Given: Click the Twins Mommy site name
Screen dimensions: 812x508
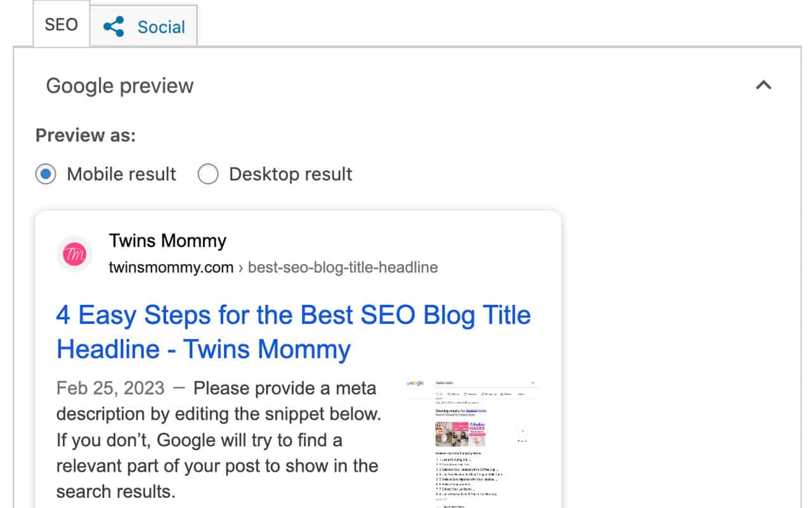Looking at the screenshot, I should point(168,241).
